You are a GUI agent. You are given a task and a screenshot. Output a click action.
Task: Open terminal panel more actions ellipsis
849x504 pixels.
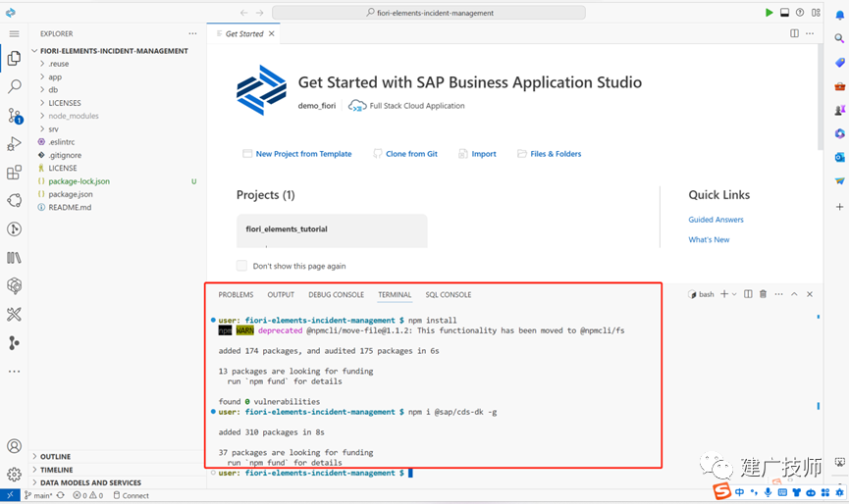(778, 294)
